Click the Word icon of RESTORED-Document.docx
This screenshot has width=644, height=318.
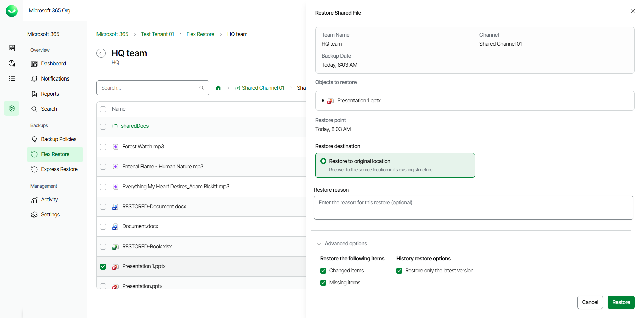(115, 207)
